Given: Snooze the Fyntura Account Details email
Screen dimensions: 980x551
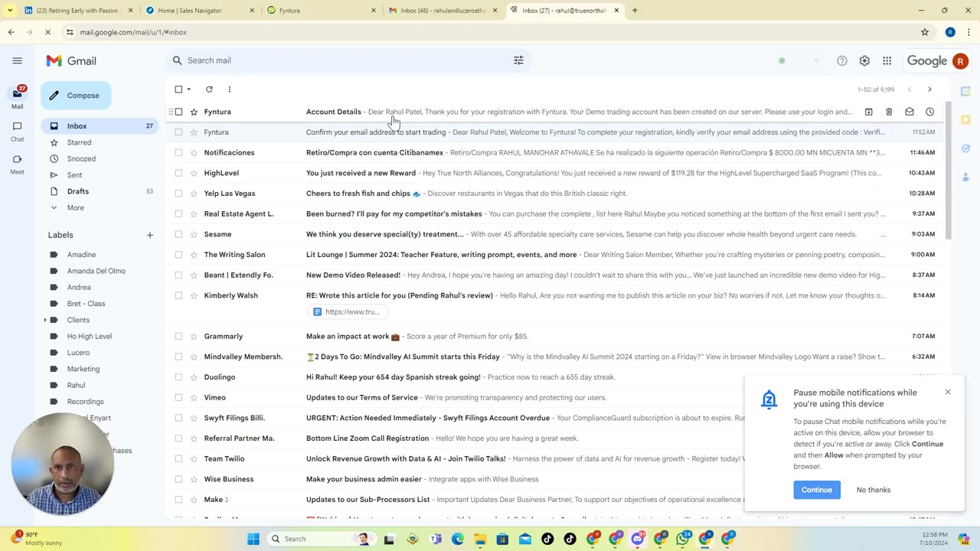Looking at the screenshot, I should tap(929, 112).
